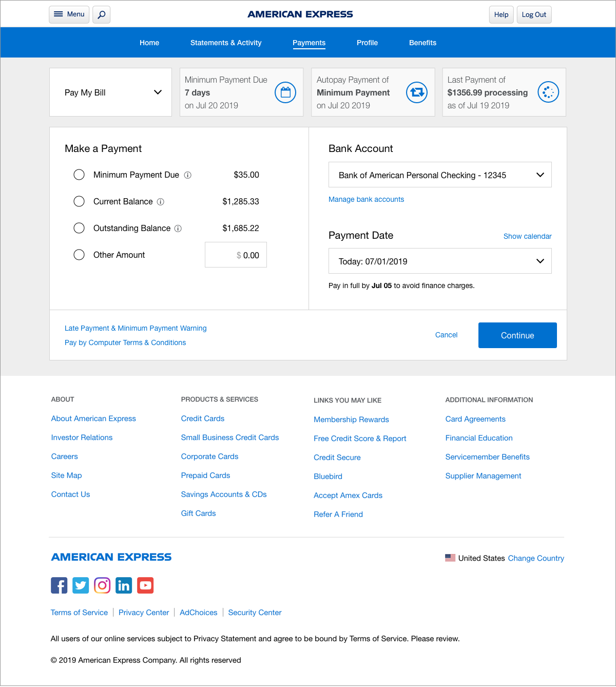Click the processing spinner icon in Last Payment card
The height and width of the screenshot is (687, 616).
[x=548, y=92]
